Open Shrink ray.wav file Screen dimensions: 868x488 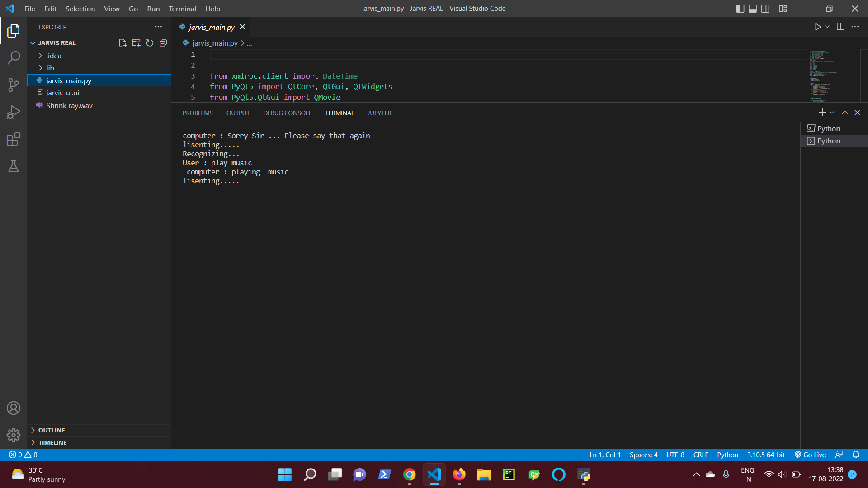pos(99,105)
